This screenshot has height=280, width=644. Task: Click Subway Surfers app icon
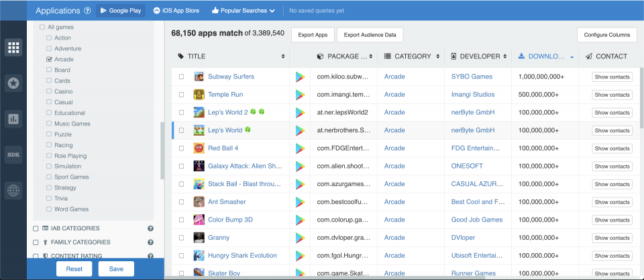(x=199, y=77)
